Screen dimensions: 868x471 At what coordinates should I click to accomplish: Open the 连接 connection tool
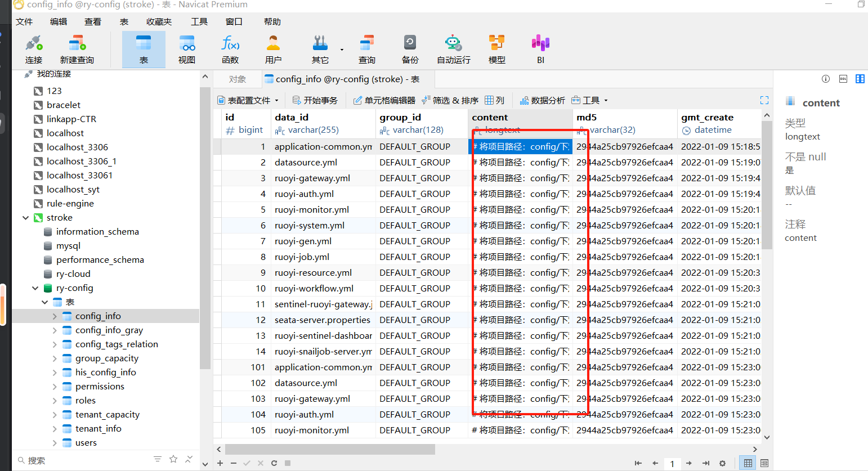[34, 50]
